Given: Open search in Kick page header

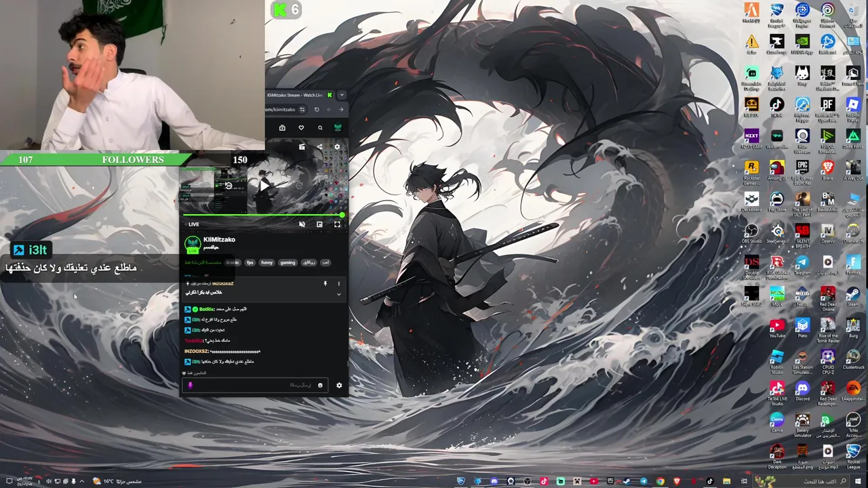Looking at the screenshot, I should click(320, 127).
